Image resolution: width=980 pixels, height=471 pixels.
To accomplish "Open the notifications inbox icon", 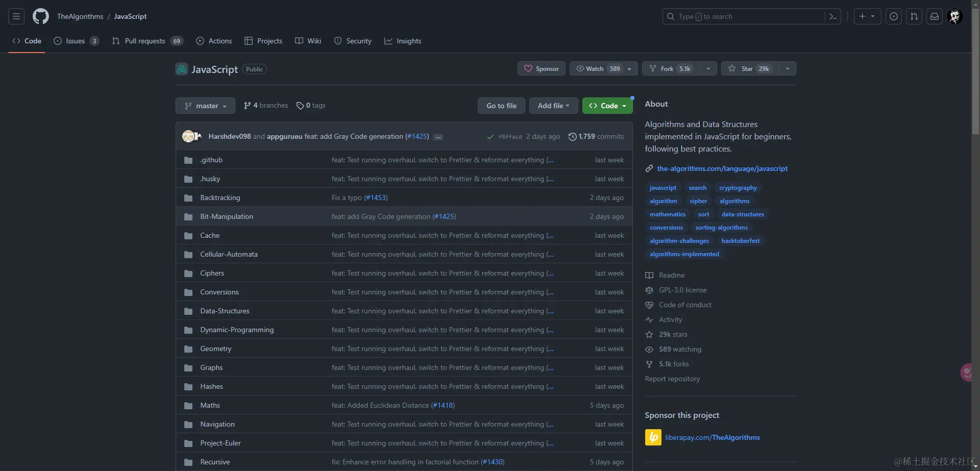I will click(x=935, y=16).
